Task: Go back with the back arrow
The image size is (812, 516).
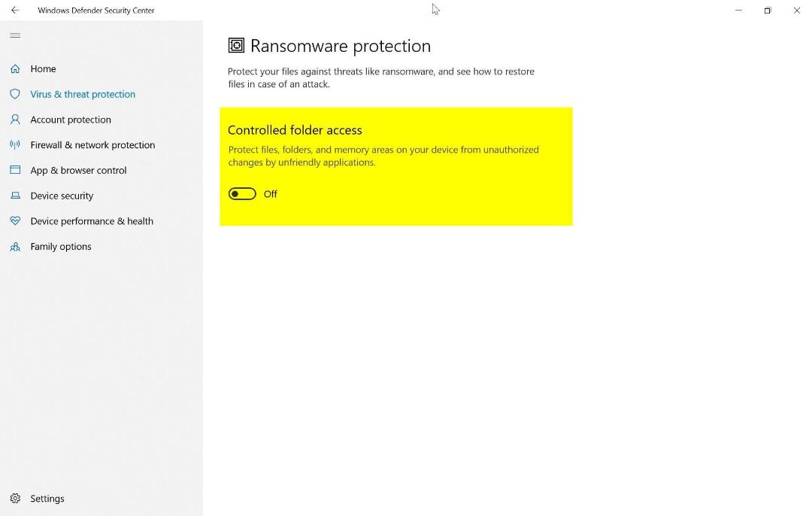Action: pyautogui.click(x=15, y=10)
